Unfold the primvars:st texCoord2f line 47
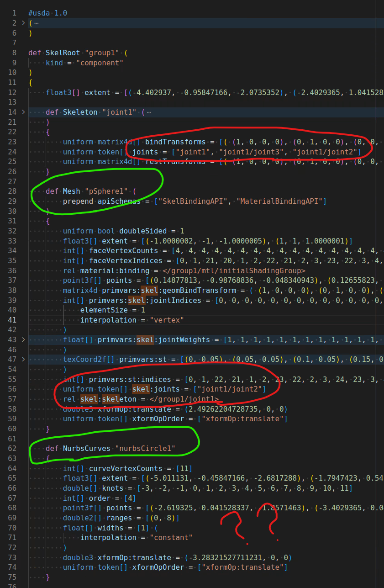Viewport: 384px width, 588px height. pos(24,360)
